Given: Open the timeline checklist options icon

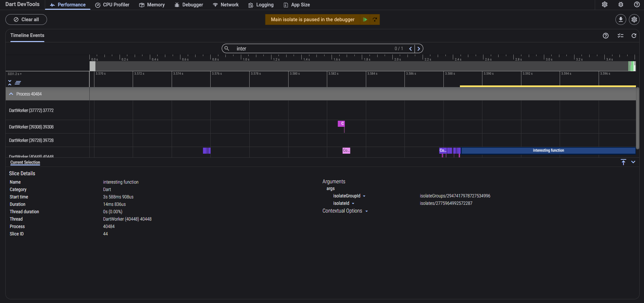Looking at the screenshot, I should (x=620, y=36).
